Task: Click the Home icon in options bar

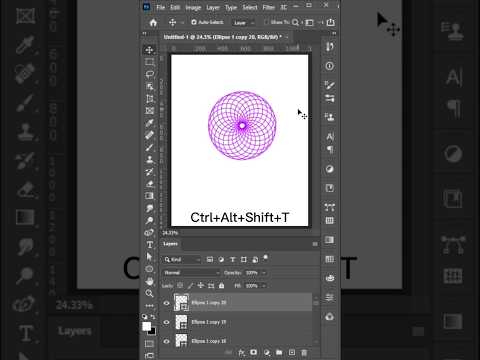Action: pos(153,23)
